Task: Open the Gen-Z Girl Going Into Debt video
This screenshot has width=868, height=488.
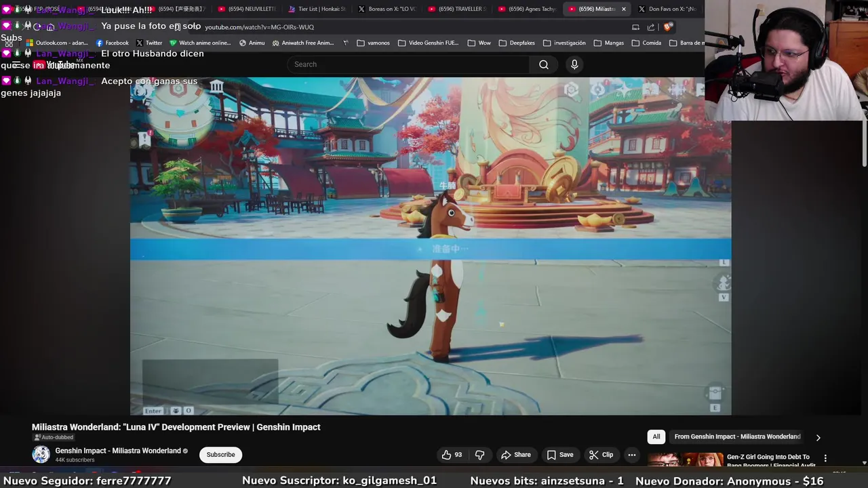Action: (685, 460)
